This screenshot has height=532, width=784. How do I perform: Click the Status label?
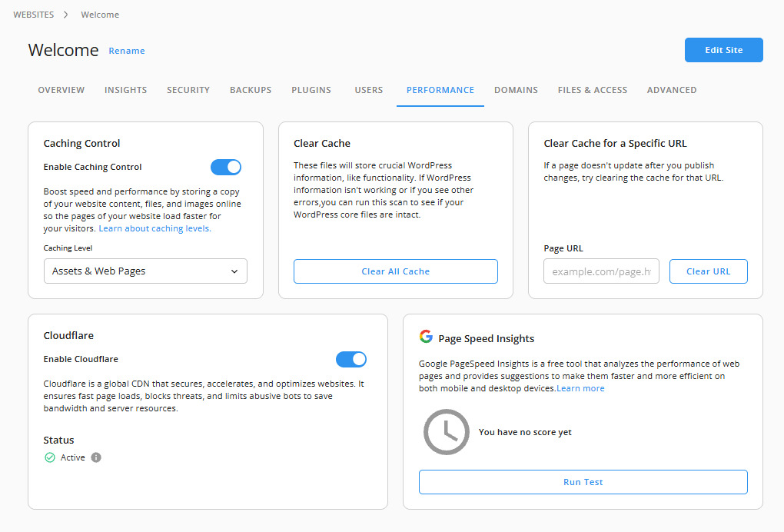click(58, 440)
